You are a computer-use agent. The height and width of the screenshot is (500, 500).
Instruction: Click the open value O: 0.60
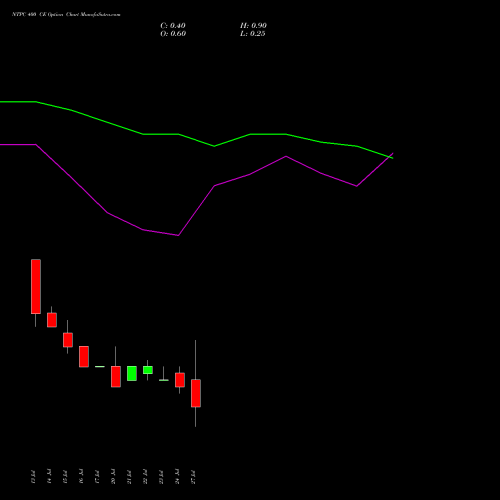173,34
